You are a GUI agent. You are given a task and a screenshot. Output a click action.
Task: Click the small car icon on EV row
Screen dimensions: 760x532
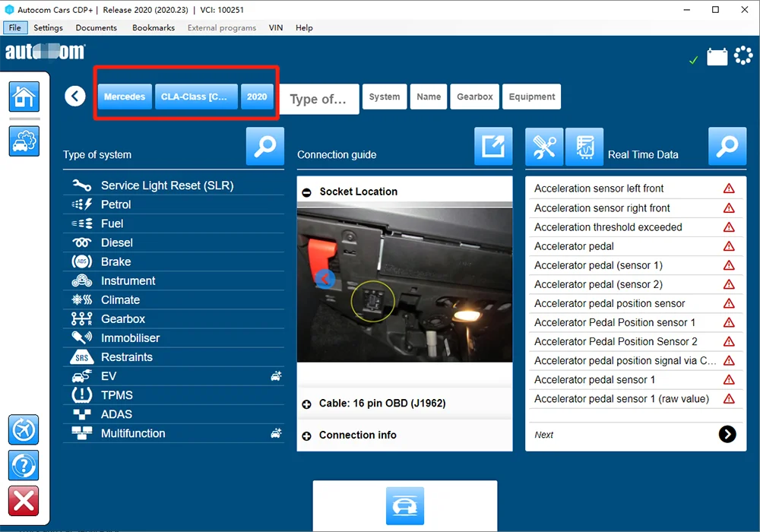(x=276, y=375)
